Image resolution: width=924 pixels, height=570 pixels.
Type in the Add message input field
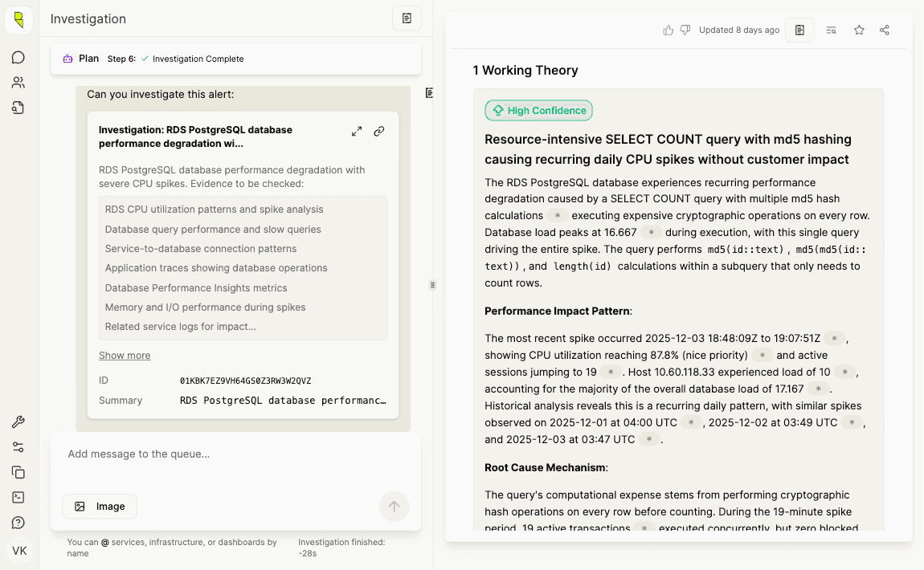coord(233,454)
